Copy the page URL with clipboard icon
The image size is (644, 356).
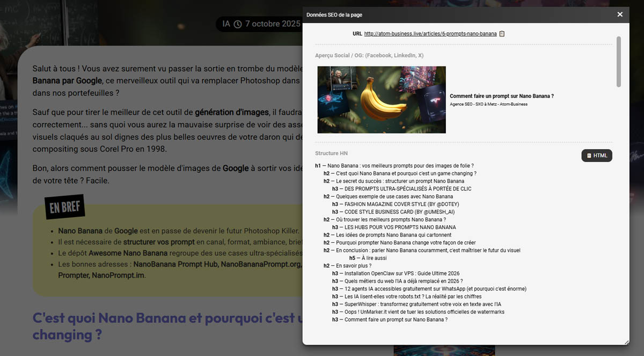click(502, 34)
